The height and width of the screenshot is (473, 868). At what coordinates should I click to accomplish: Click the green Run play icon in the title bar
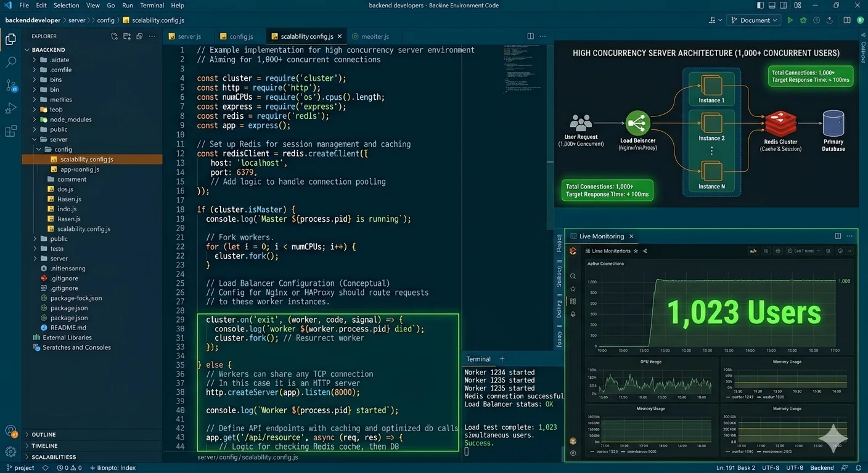coord(790,20)
